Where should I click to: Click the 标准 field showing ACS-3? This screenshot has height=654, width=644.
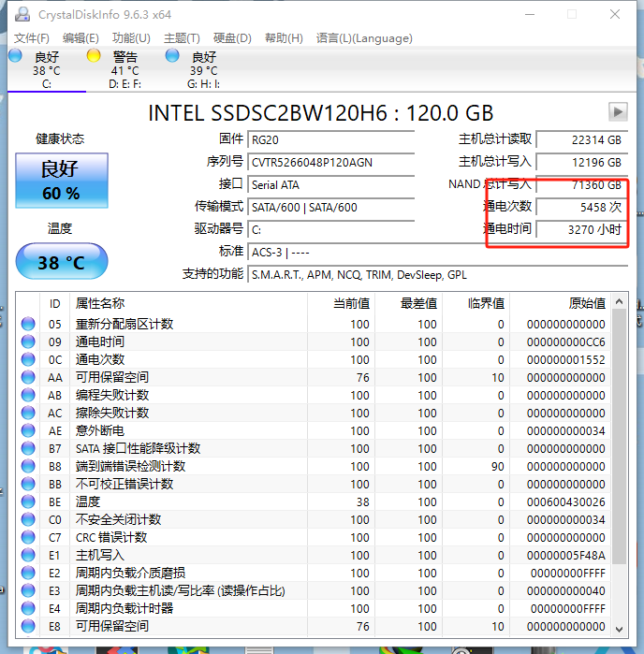tap(437, 253)
